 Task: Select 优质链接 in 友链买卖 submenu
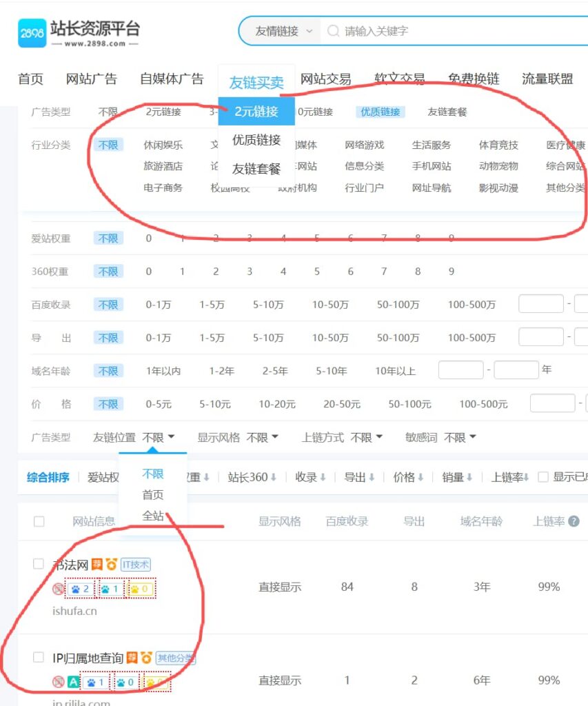click(256, 140)
